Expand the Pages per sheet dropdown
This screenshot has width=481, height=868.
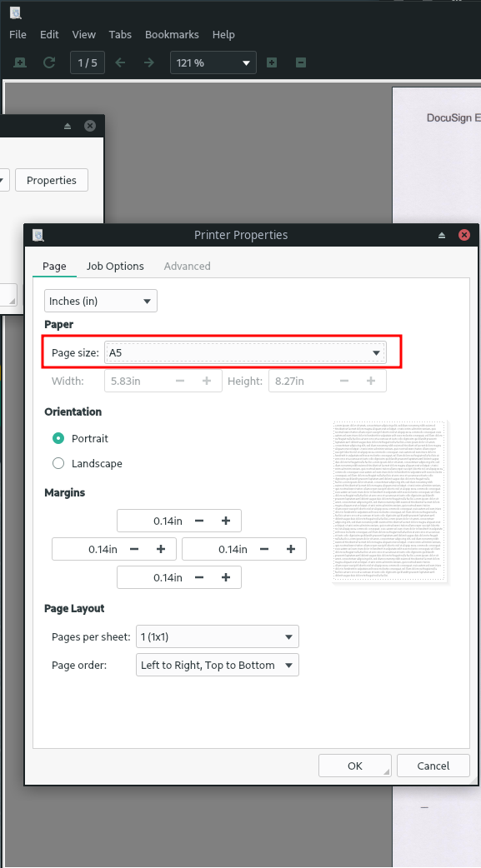click(218, 636)
